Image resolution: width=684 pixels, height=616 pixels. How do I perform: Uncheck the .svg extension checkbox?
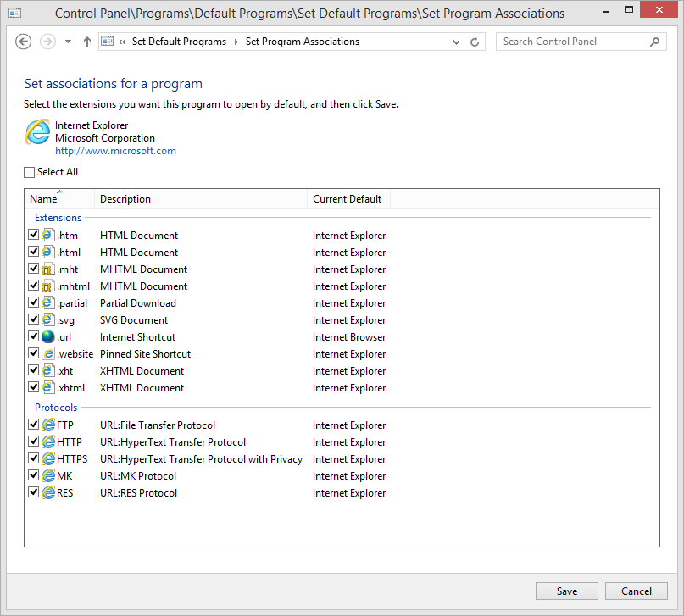point(34,319)
